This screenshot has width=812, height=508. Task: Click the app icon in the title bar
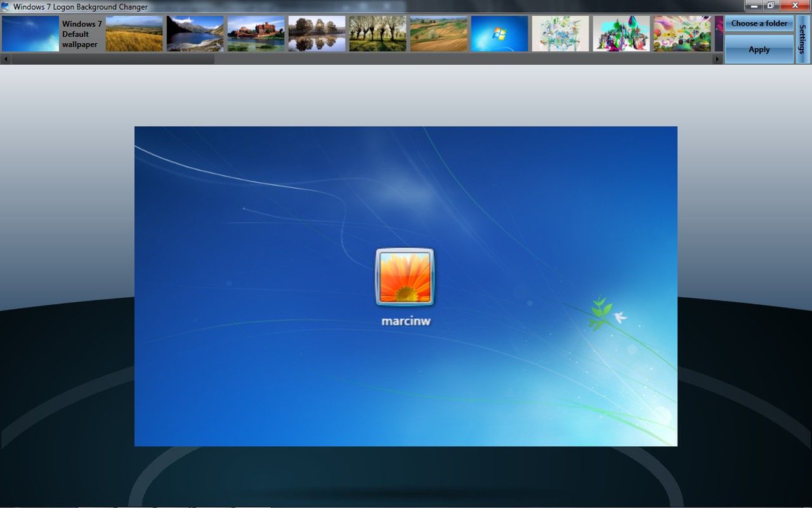pos(6,6)
